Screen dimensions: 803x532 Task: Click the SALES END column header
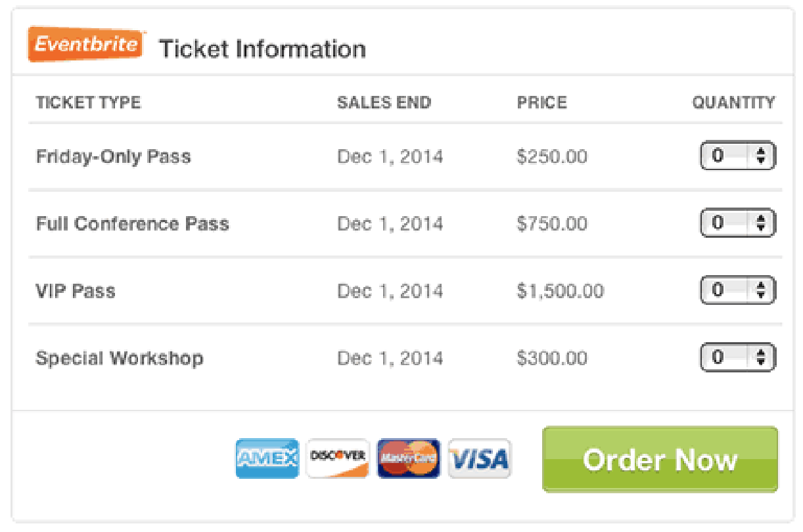(x=384, y=103)
